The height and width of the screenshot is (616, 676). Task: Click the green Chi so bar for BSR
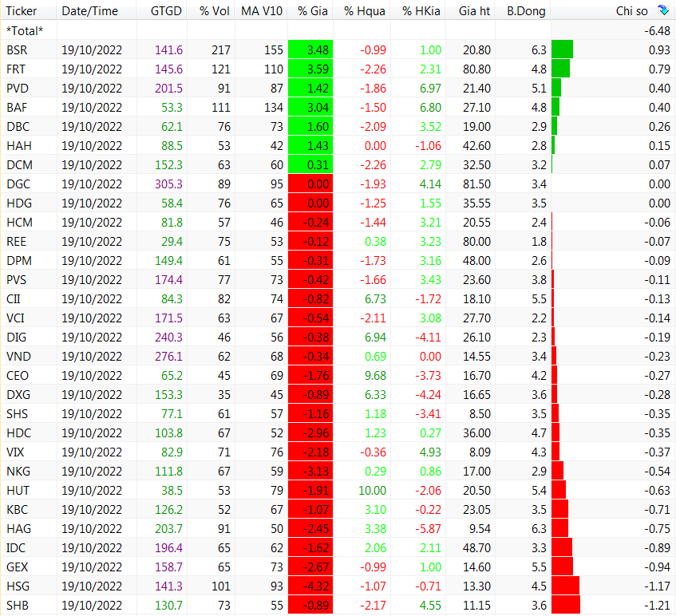point(562,49)
